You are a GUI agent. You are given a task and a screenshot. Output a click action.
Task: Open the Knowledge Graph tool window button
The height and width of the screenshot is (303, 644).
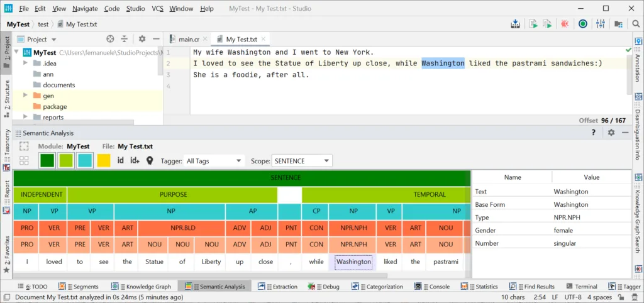(146, 287)
